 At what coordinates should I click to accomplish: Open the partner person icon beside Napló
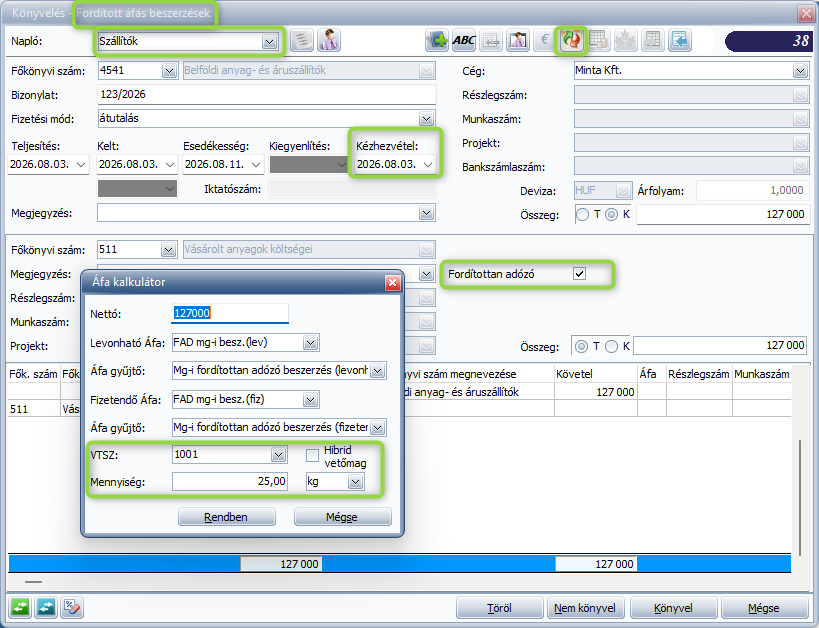click(x=329, y=40)
